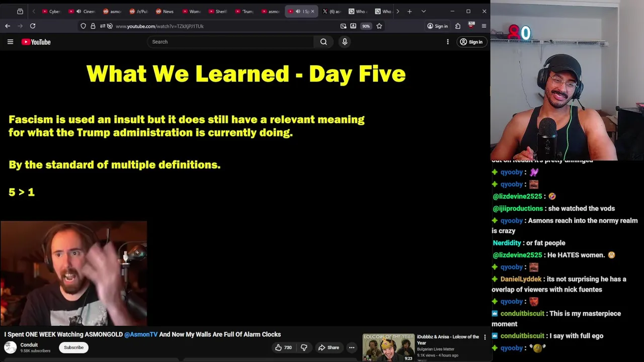Screen dimensions: 644x362
Task: Switch to the News Reddit tab
Action: point(165,11)
